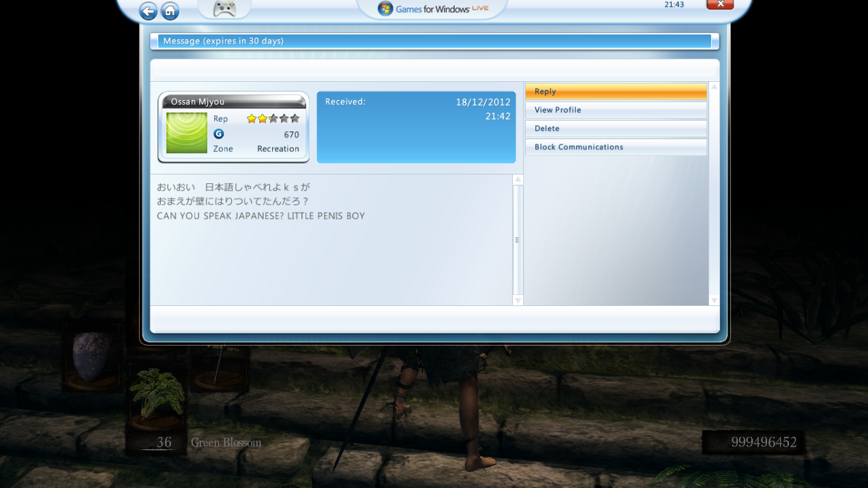Click the souls counter 999496452

point(764,442)
